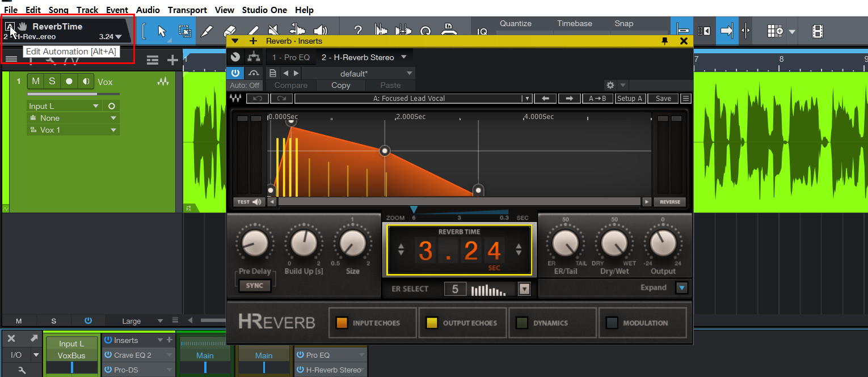Detach the console with the arrow icon
The image size is (868, 377).
(x=34, y=338)
